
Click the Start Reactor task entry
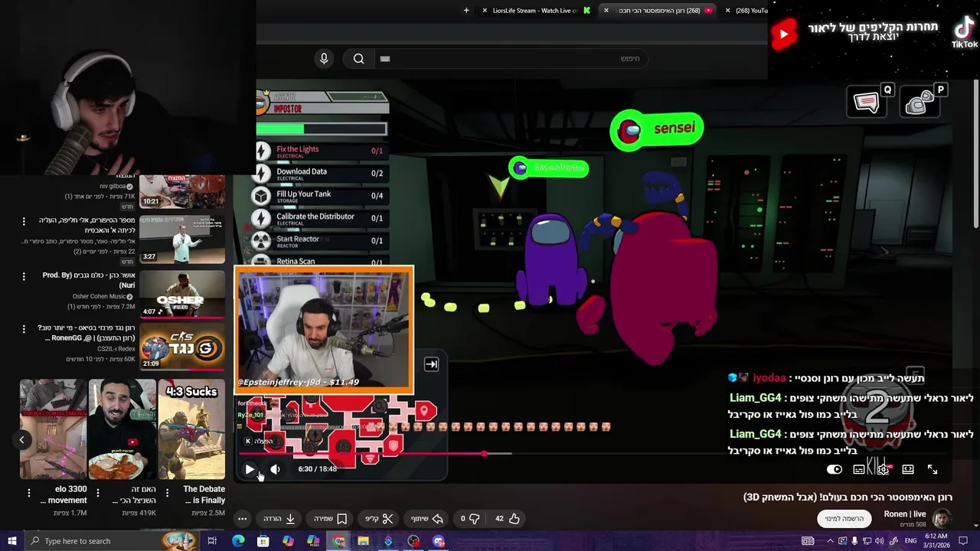[320, 241]
